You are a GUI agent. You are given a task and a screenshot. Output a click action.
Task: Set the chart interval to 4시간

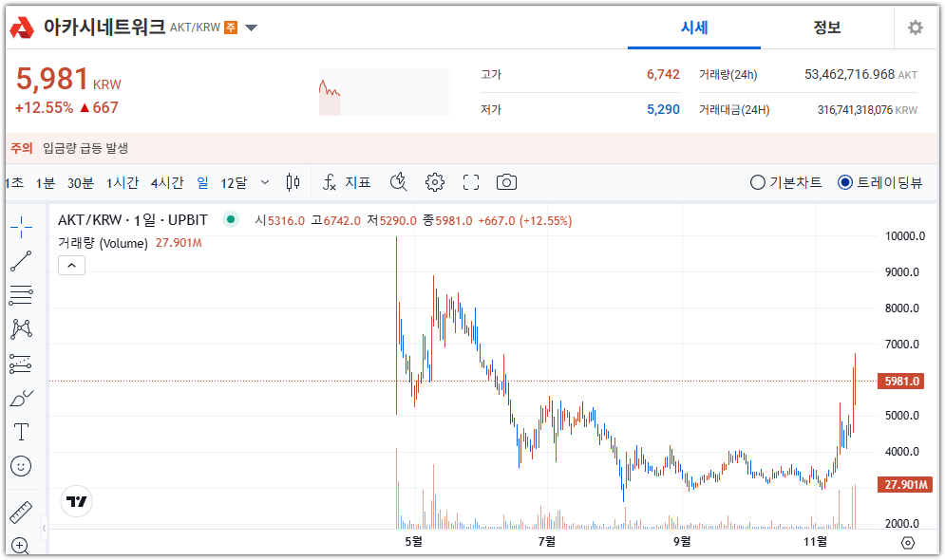click(167, 182)
